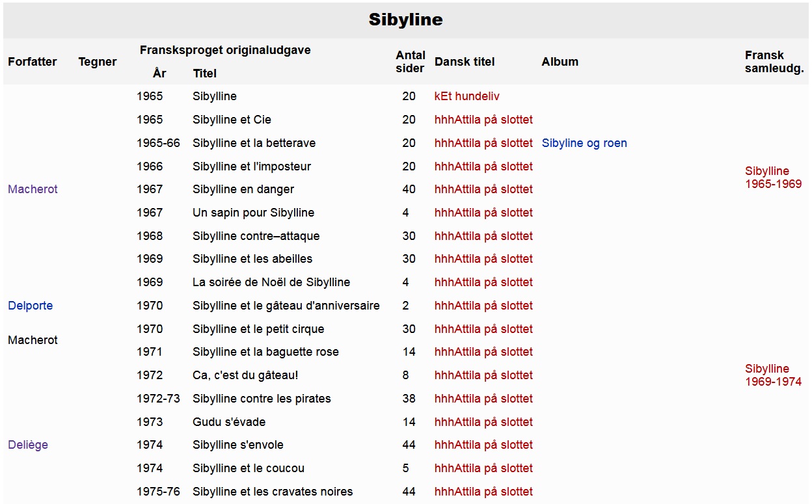Viewport: 812px width, 504px height.
Task: Click Danish title link for Sibylline et Cie
Action: (483, 120)
